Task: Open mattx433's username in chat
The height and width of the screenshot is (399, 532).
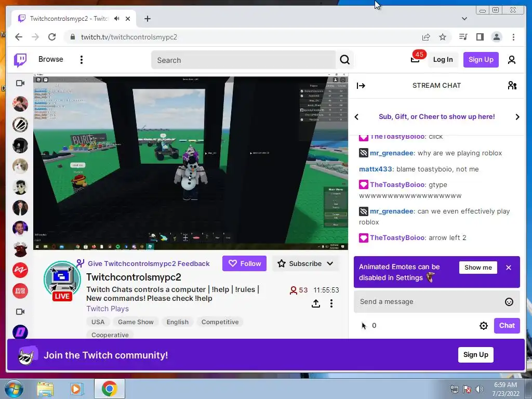Action: pyautogui.click(x=376, y=169)
